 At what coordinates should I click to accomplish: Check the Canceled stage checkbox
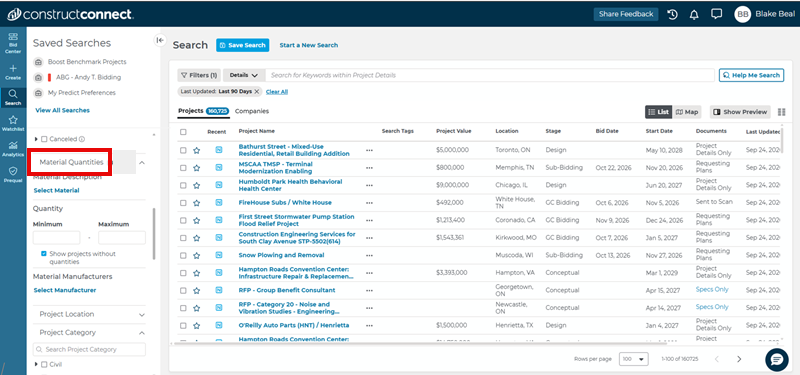(x=44, y=139)
